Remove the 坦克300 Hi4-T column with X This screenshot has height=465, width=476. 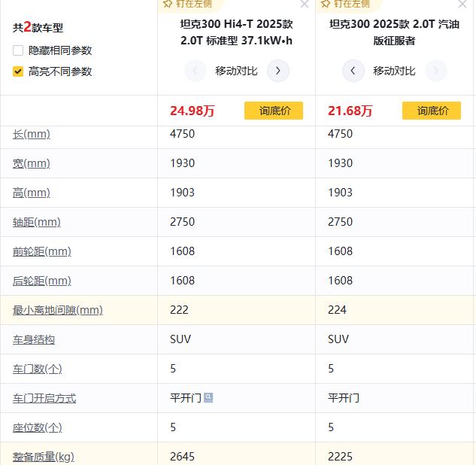click(305, 4)
